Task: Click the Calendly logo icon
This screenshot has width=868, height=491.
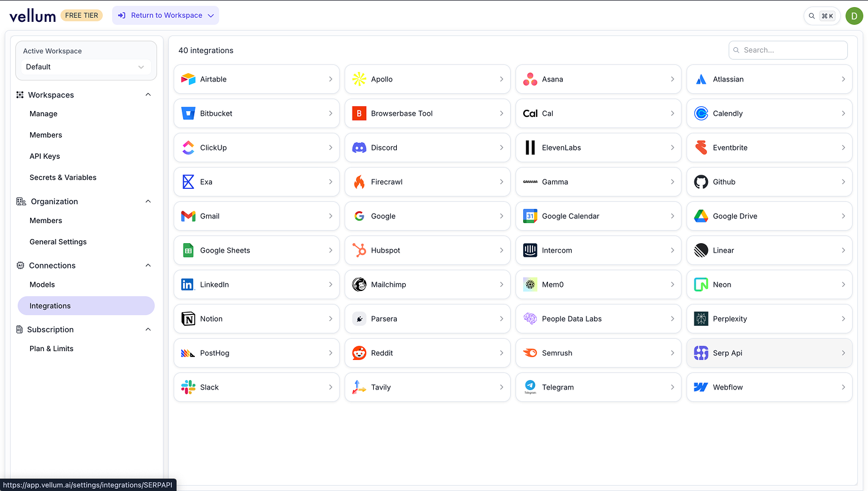Action: (701, 113)
